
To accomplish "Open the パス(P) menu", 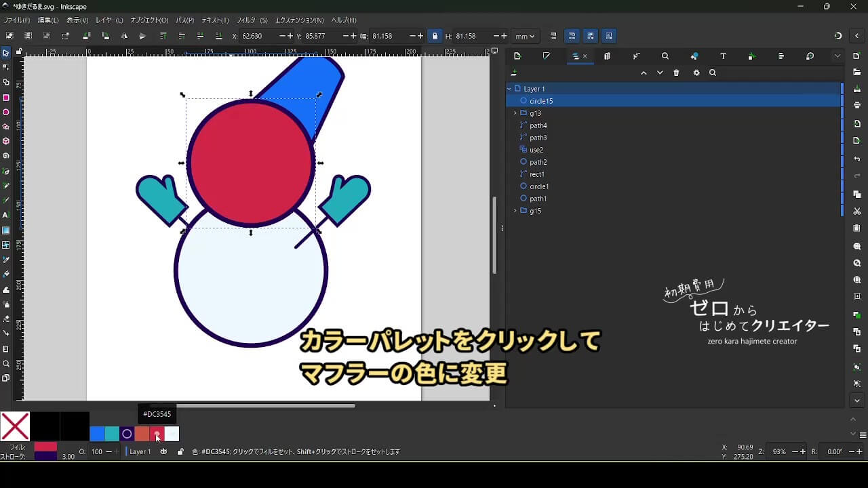I will [x=184, y=20].
